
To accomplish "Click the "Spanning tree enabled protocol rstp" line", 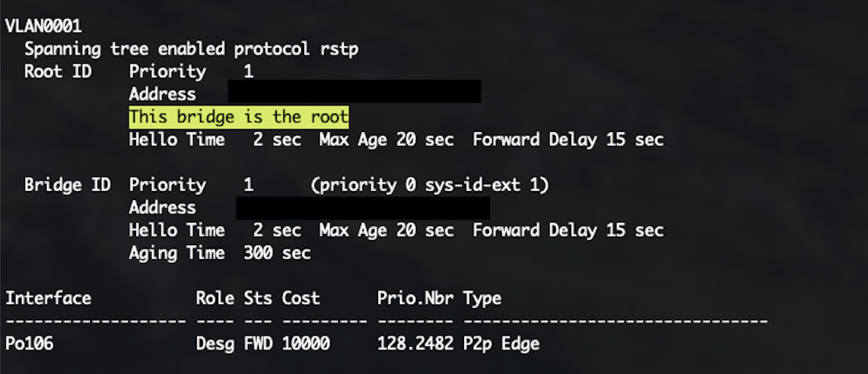I will tap(192, 50).
